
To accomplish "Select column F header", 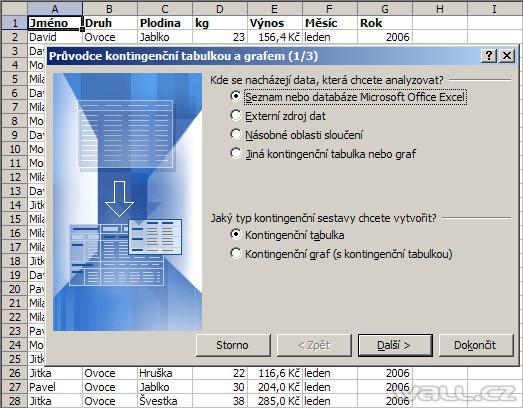I will (330, 9).
